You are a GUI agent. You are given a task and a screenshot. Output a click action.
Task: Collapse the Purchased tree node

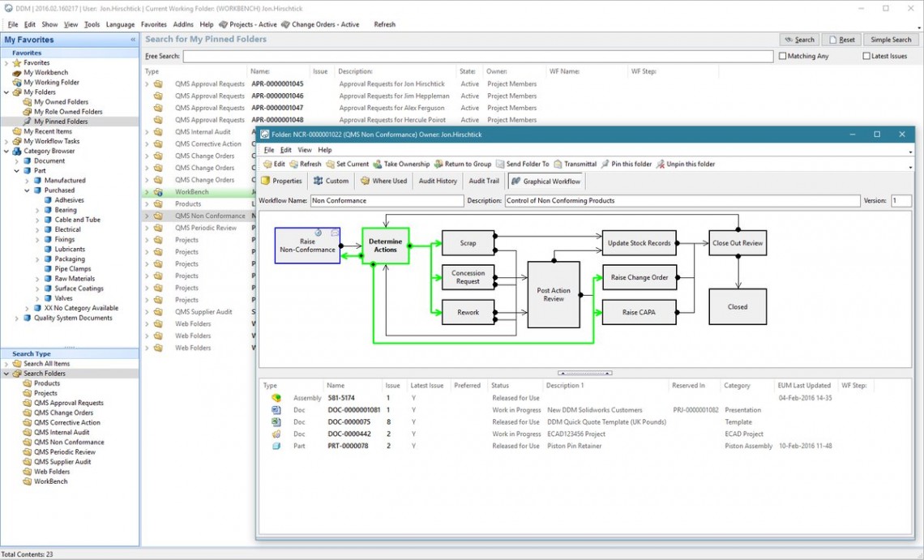pos(27,190)
